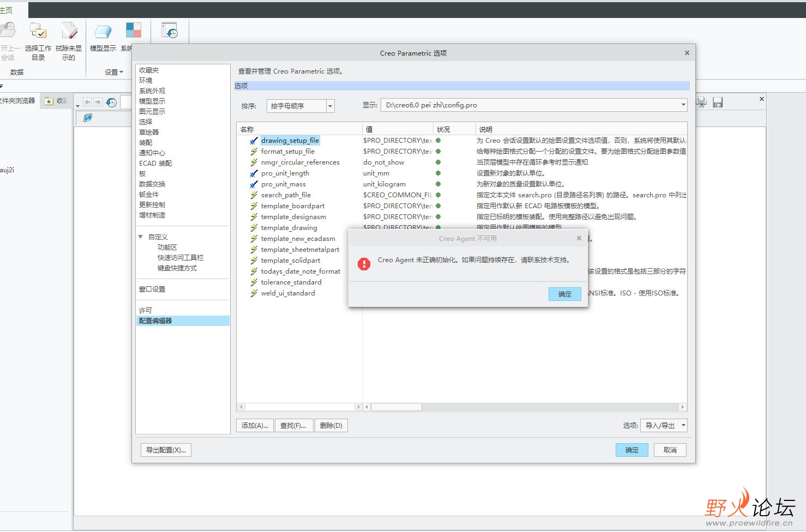Click lightning icon beside search_path_file
Screen dimensions: 806x532
click(x=254, y=195)
